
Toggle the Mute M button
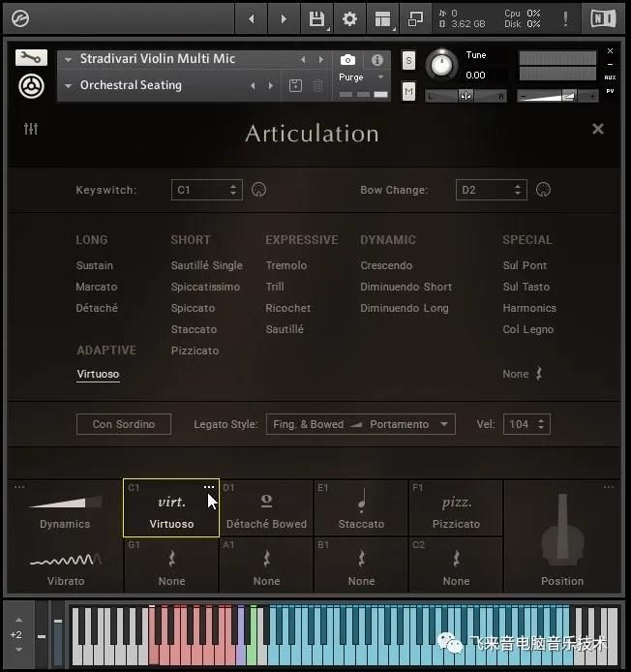(x=408, y=91)
